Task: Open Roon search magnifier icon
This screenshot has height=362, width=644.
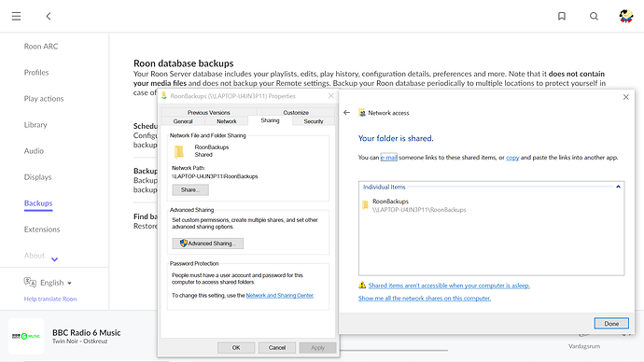Action: point(594,16)
